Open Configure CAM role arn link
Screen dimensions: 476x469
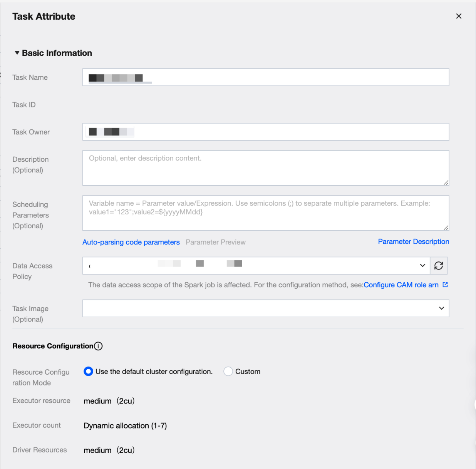401,285
